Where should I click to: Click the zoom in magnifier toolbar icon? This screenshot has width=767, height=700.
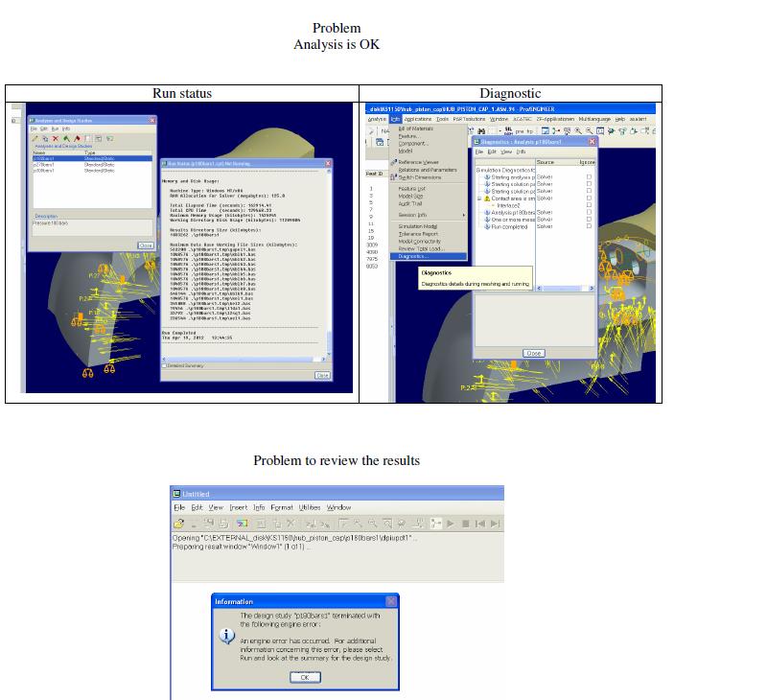(578, 130)
